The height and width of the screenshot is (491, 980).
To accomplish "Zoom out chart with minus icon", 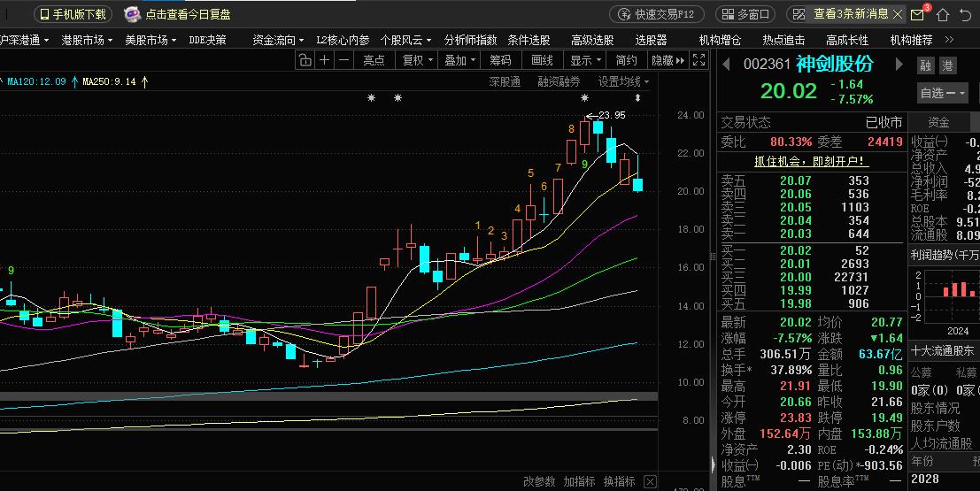I will point(343,60).
